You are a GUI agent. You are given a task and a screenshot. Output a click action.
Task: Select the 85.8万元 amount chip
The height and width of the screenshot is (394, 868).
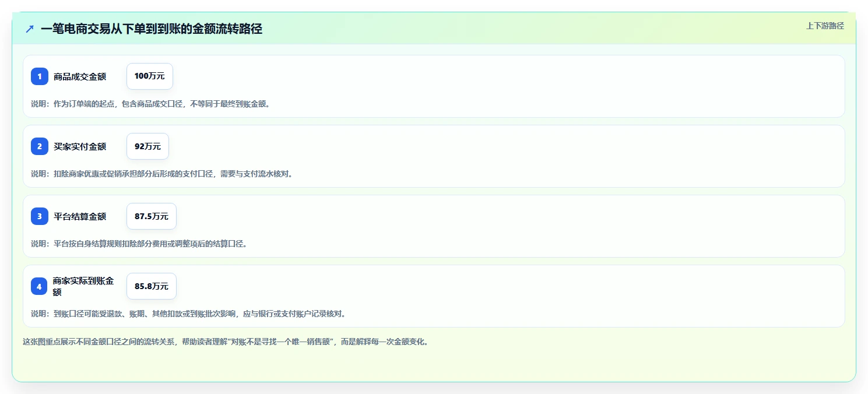[x=152, y=286]
